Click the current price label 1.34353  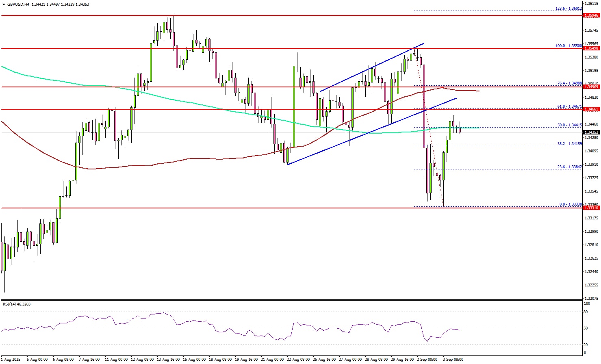[x=591, y=132]
